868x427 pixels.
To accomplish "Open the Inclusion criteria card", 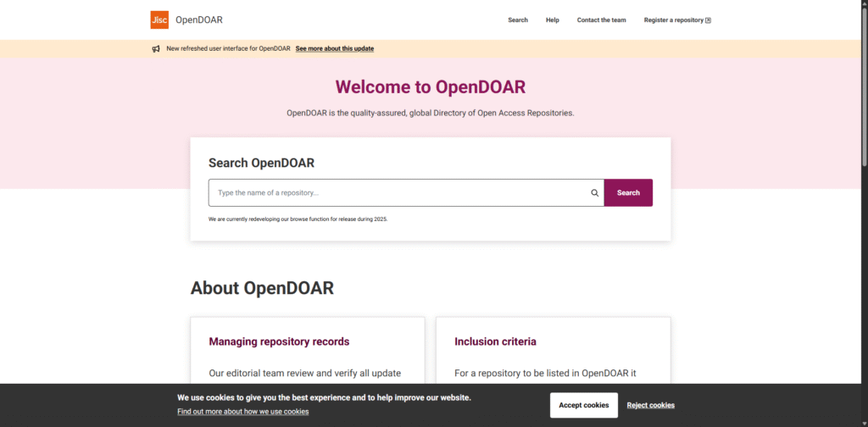I will click(495, 341).
